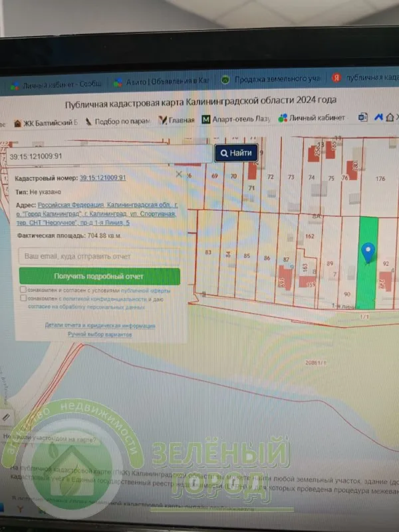Select parcel 83 on map
The image size is (399, 532).
click(x=208, y=252)
